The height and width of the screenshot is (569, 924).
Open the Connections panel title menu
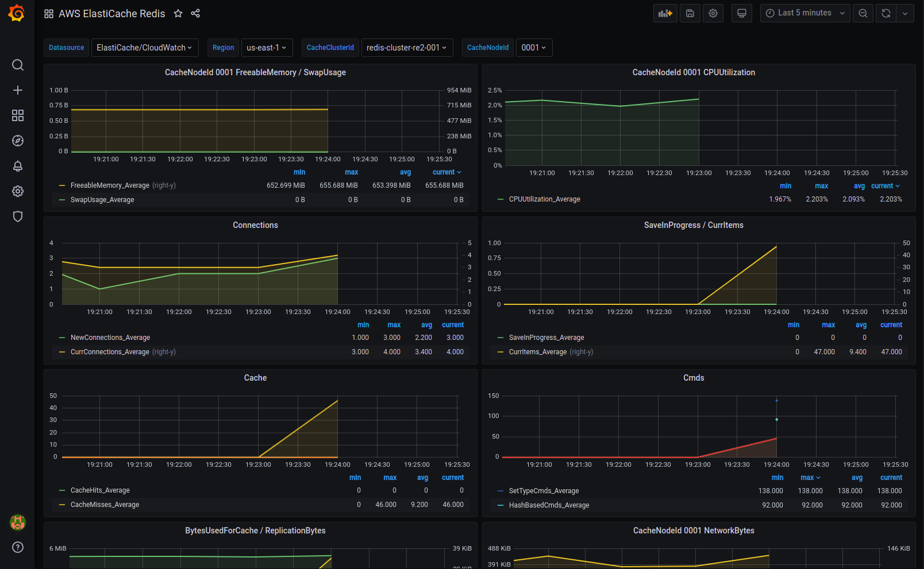point(255,225)
